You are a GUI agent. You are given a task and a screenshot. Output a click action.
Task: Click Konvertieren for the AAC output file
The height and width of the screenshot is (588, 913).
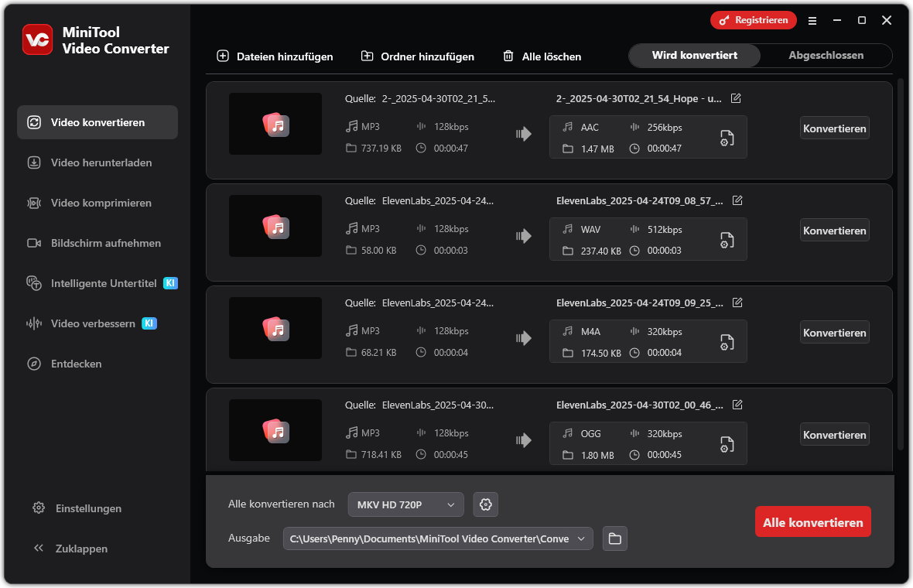834,128
